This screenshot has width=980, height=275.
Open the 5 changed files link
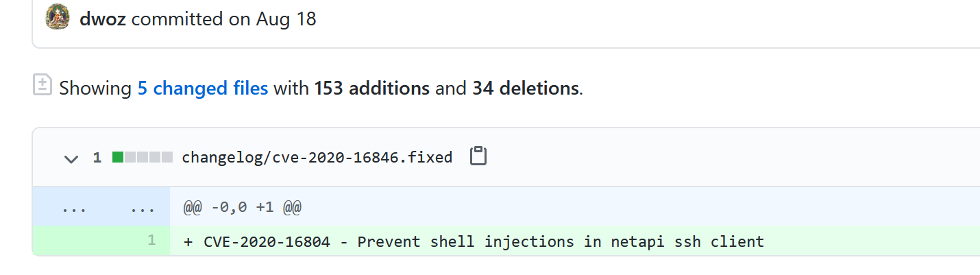(203, 88)
